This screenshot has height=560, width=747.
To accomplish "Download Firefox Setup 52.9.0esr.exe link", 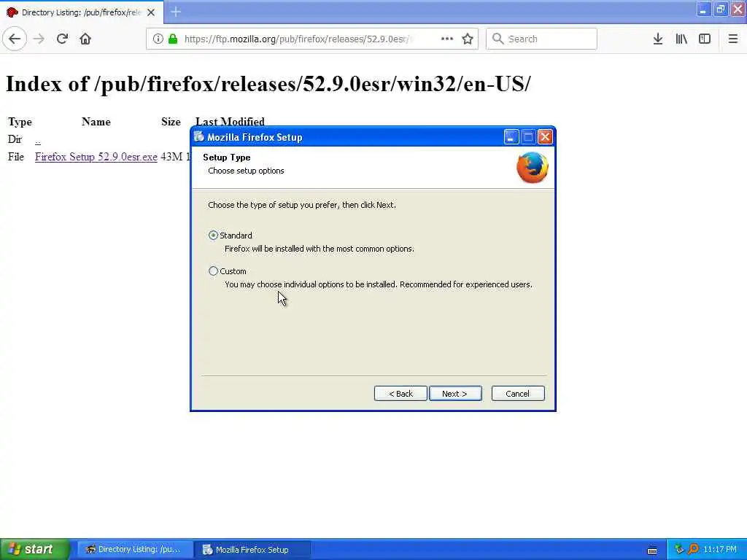I will point(96,157).
